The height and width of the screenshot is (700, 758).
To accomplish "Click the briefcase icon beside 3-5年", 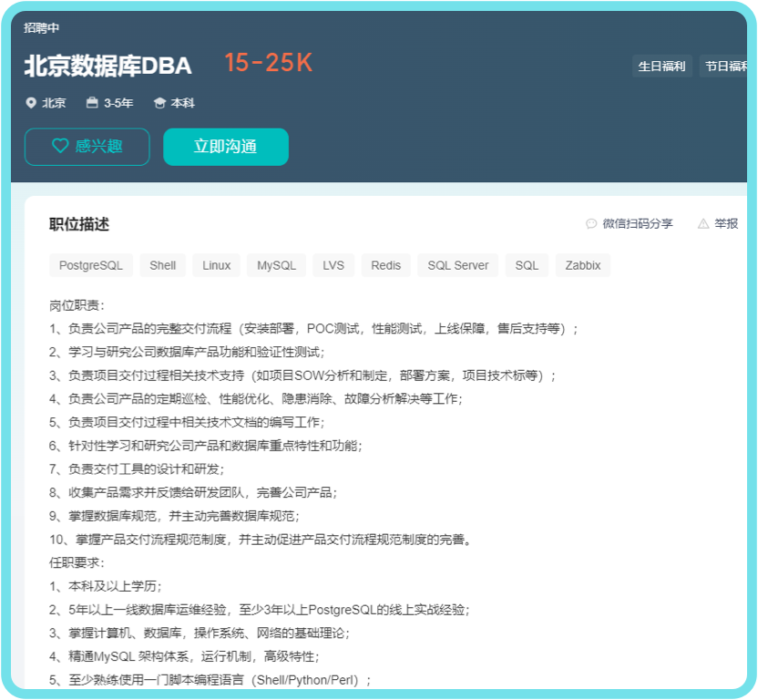I will tap(92, 103).
